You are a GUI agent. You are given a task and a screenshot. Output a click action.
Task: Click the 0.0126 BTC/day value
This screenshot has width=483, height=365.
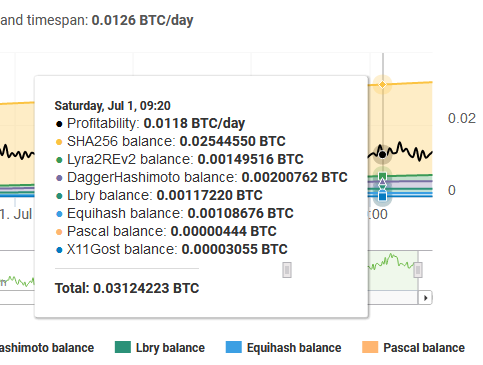coord(142,20)
